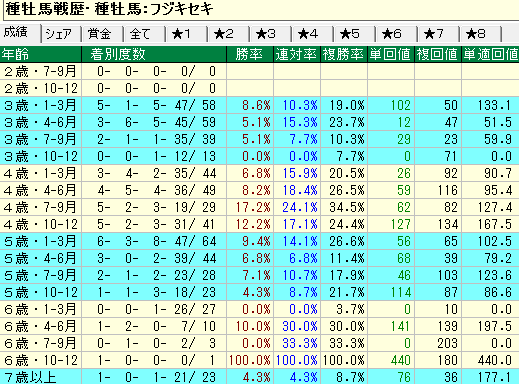Select the 5歳・4-6月 row label
Viewport: 519px width, 384px height.
click(x=41, y=258)
